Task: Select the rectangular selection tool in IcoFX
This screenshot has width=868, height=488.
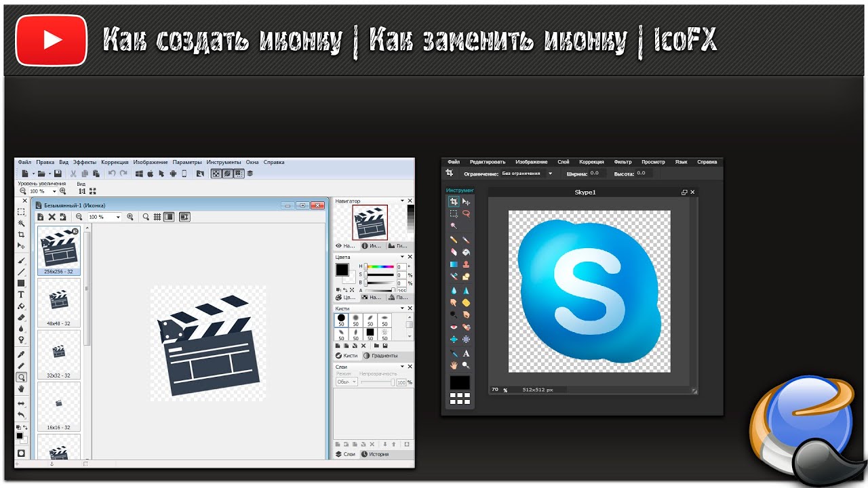Action: [21, 212]
